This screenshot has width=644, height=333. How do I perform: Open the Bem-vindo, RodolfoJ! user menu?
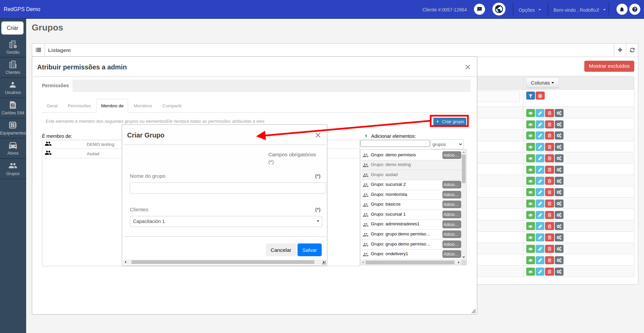coord(579,10)
